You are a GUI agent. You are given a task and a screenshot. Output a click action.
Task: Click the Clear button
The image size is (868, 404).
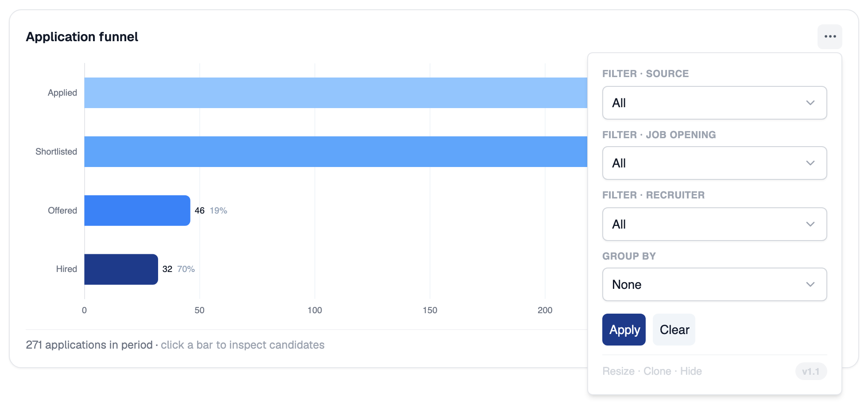pos(674,330)
